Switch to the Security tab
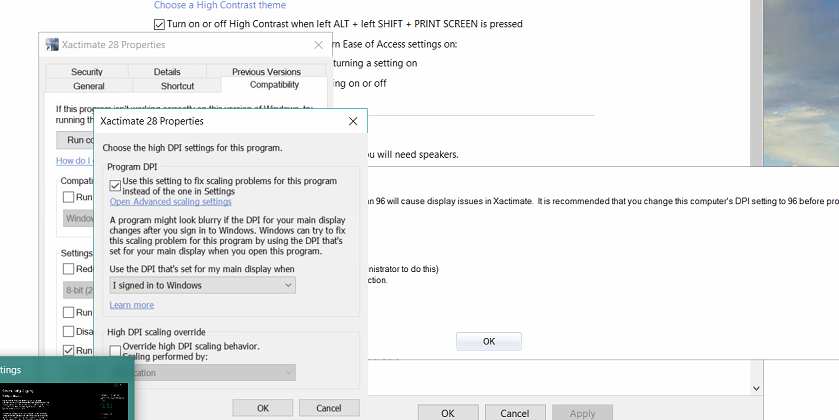 pyautogui.click(x=87, y=72)
